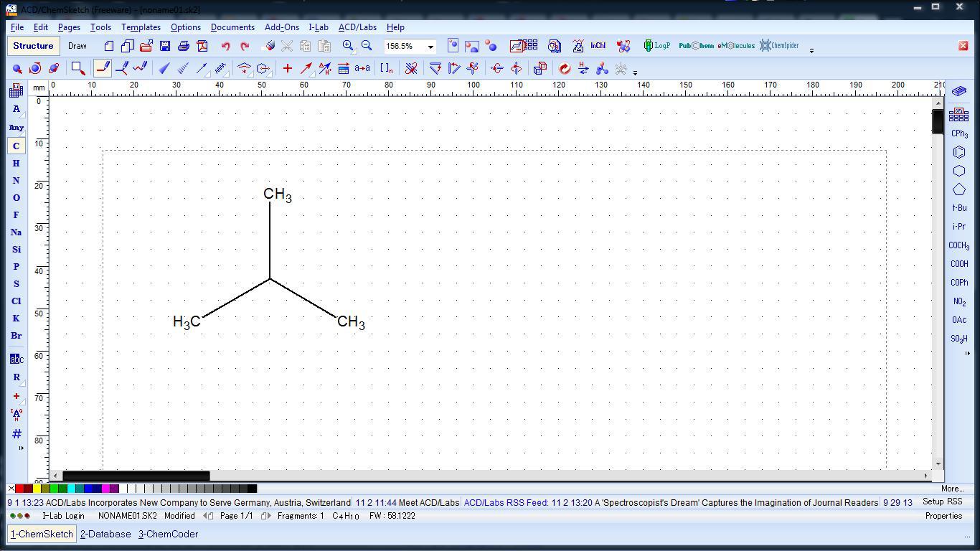This screenshot has width=980, height=551.
Task: Click the Open file icon
Action: (146, 46)
